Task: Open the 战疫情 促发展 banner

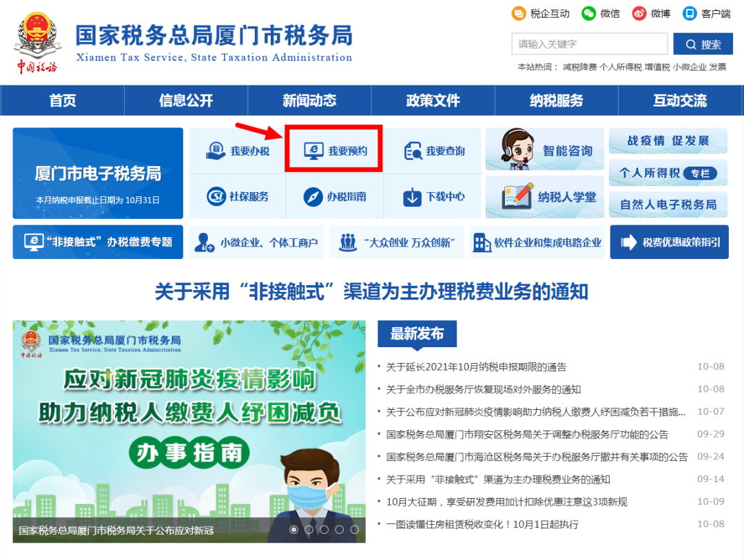Action: pyautogui.click(x=668, y=141)
